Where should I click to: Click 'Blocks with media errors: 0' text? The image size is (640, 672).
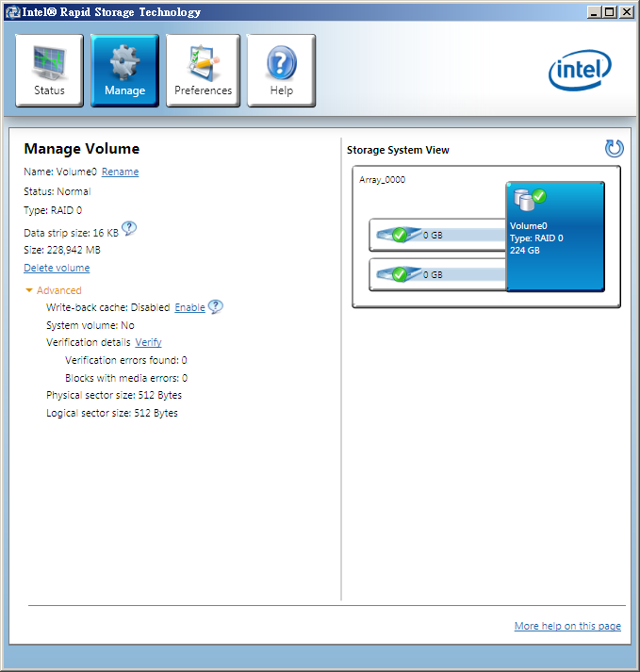126,378
